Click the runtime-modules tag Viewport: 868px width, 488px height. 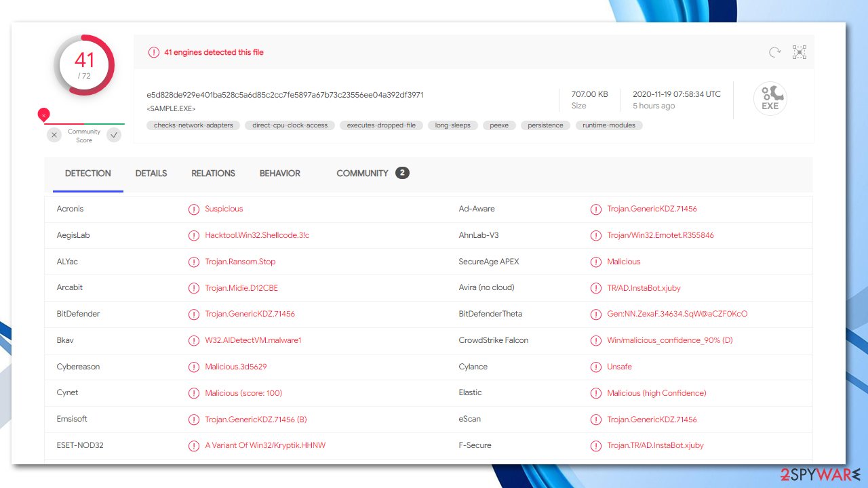tap(610, 125)
